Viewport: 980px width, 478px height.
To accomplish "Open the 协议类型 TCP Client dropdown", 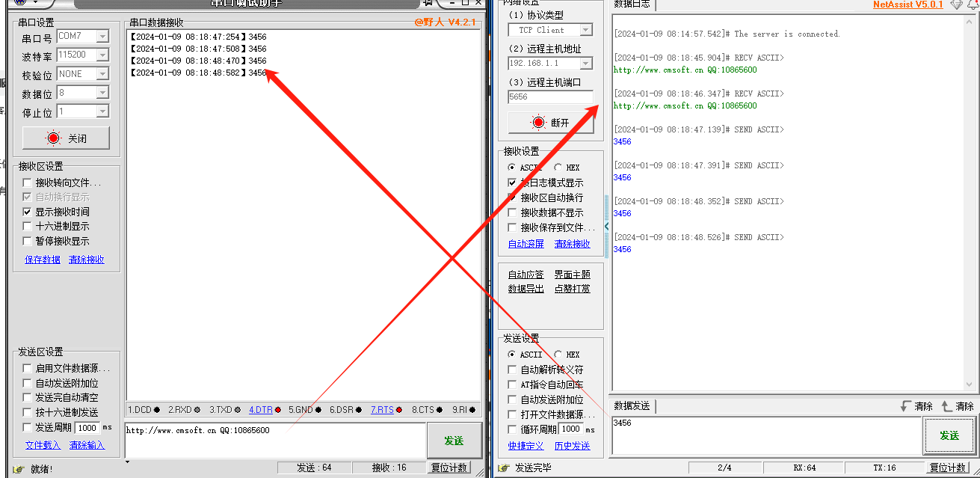I will coord(585,31).
